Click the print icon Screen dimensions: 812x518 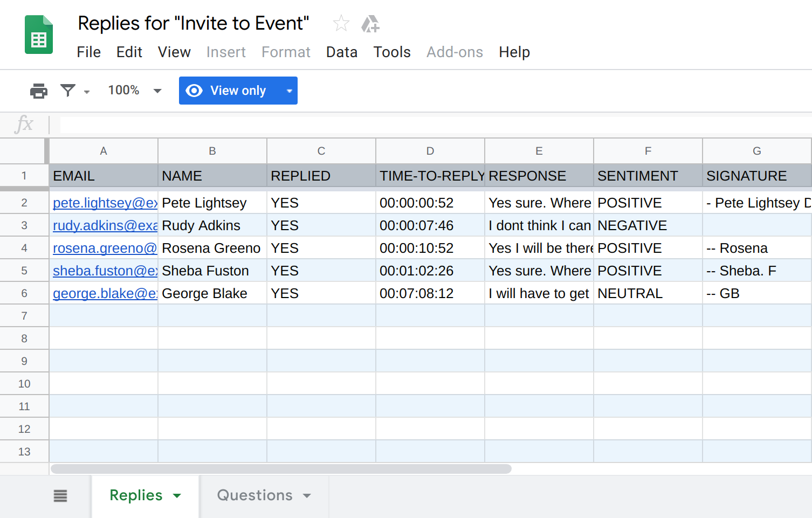click(x=38, y=91)
